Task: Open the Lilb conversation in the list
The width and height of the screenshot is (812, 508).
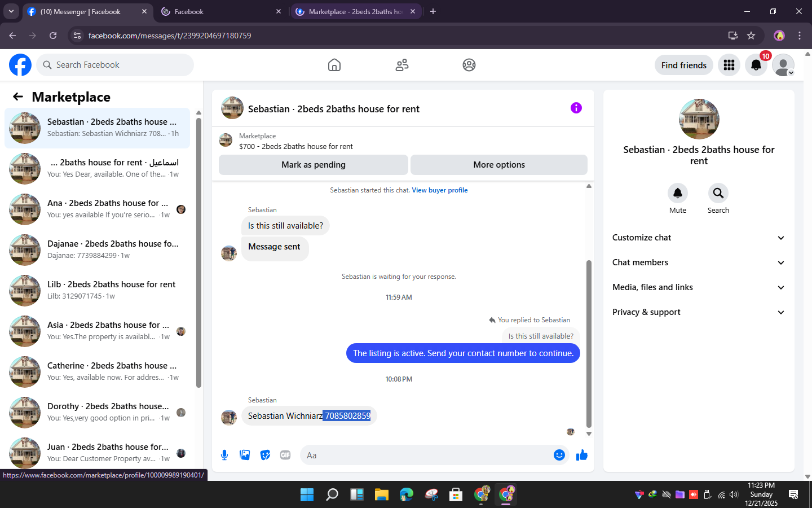Action: [97, 291]
